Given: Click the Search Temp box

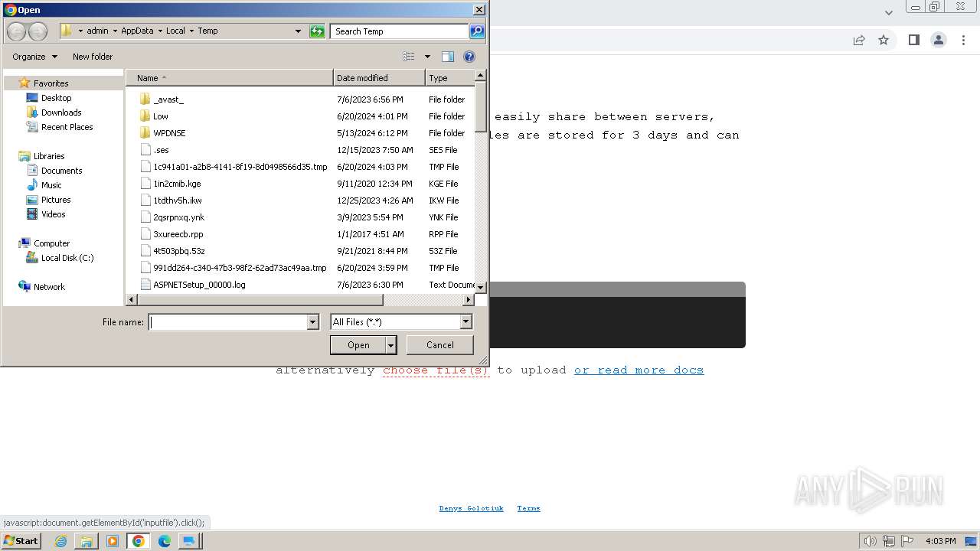Looking at the screenshot, I should click(x=400, y=31).
